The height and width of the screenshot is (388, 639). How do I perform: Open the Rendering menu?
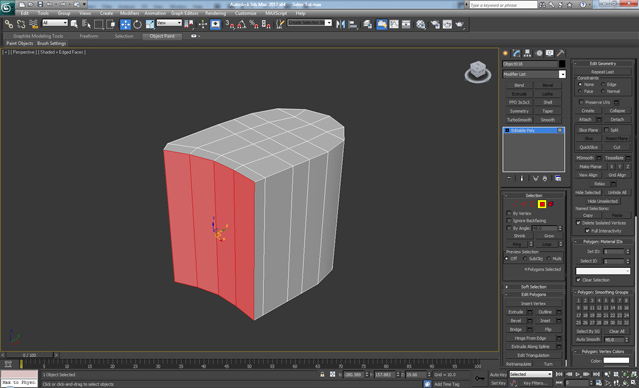(x=215, y=13)
